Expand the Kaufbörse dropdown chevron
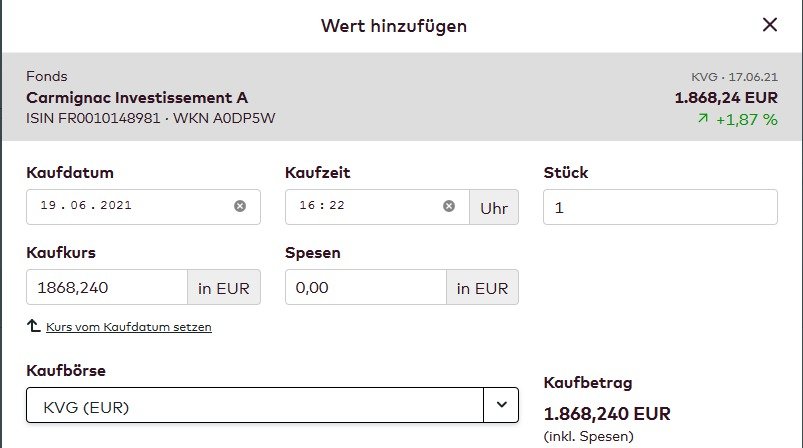Screen dimensions: 803x448 coord(501,405)
